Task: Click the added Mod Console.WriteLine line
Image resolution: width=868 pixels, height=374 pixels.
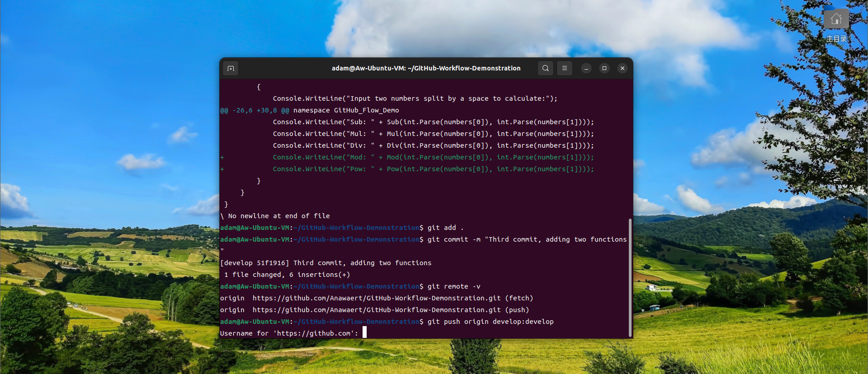Action: tap(433, 157)
